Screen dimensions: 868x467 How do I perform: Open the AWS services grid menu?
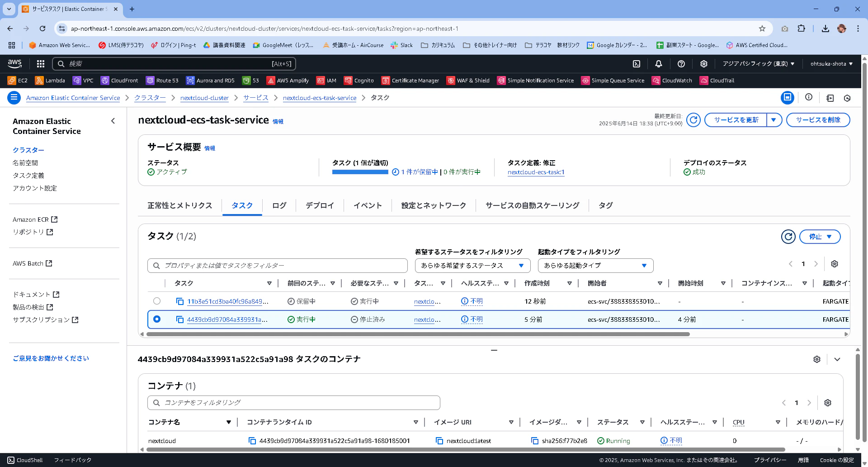point(41,64)
